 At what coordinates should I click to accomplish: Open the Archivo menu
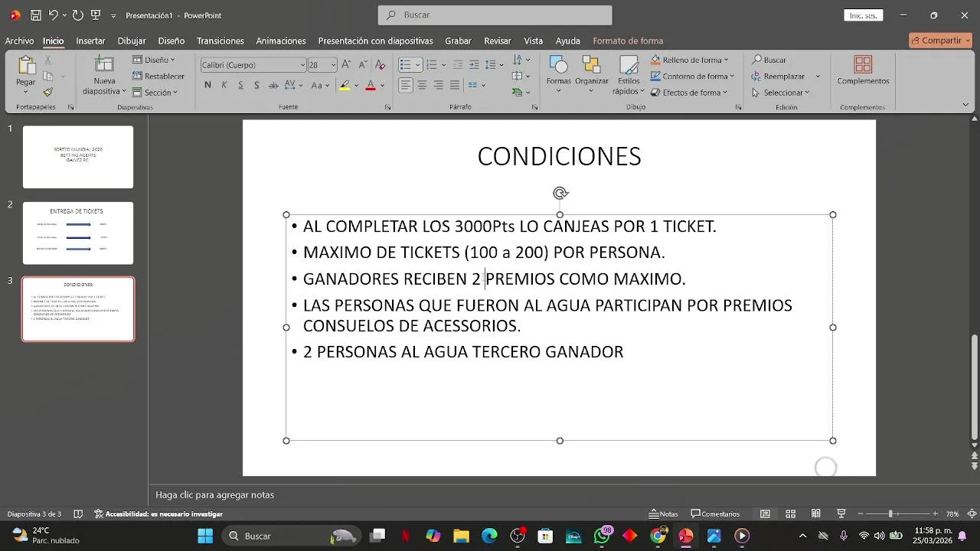19,41
